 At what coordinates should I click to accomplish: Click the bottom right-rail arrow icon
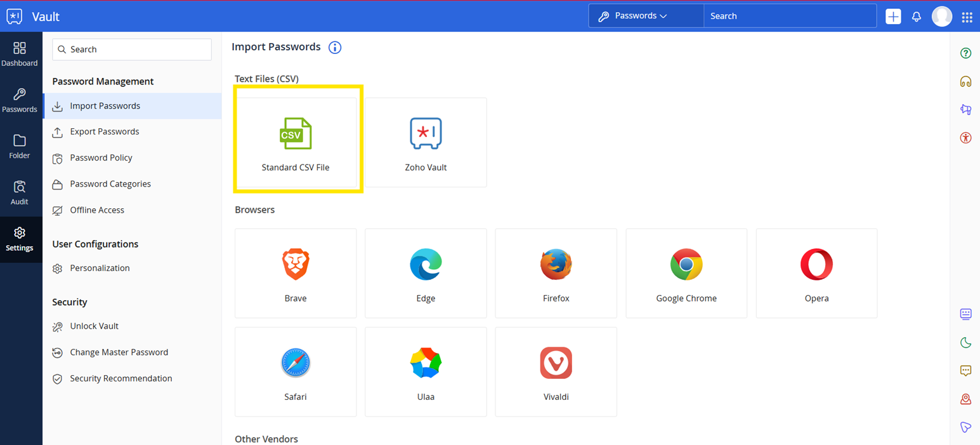click(965, 427)
